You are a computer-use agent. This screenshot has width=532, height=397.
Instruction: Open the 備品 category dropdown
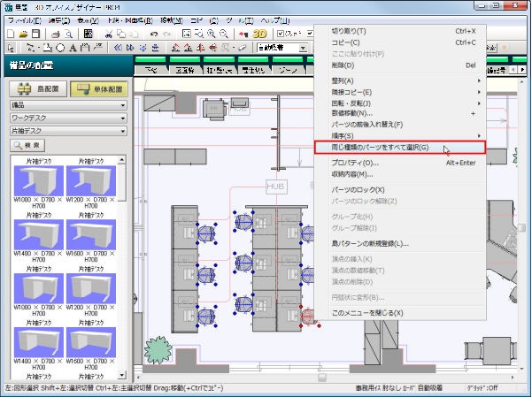67,104
